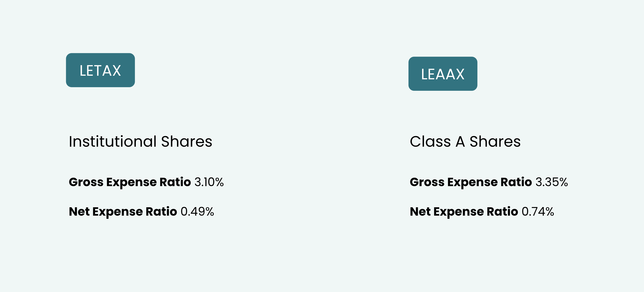Screen dimensions: 644x292
Task: Click the letter A in Class A Shares
Action: point(460,141)
